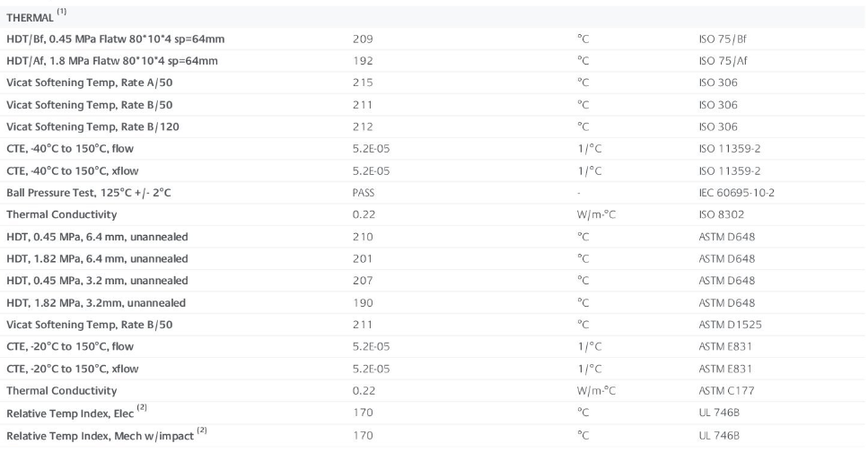Select "Vicat Softening Temp, Rate A/50" label
868x461 pixels.
tap(79, 83)
